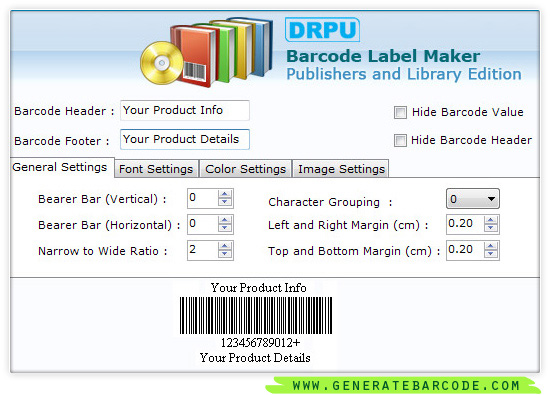Open the Character Grouping dropdown

[x=472, y=199]
